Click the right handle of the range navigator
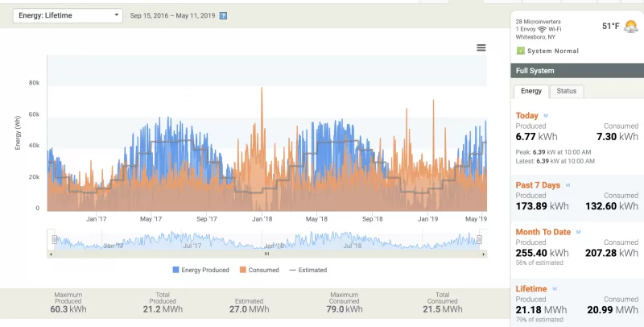644x327 pixels. pyautogui.click(x=479, y=240)
